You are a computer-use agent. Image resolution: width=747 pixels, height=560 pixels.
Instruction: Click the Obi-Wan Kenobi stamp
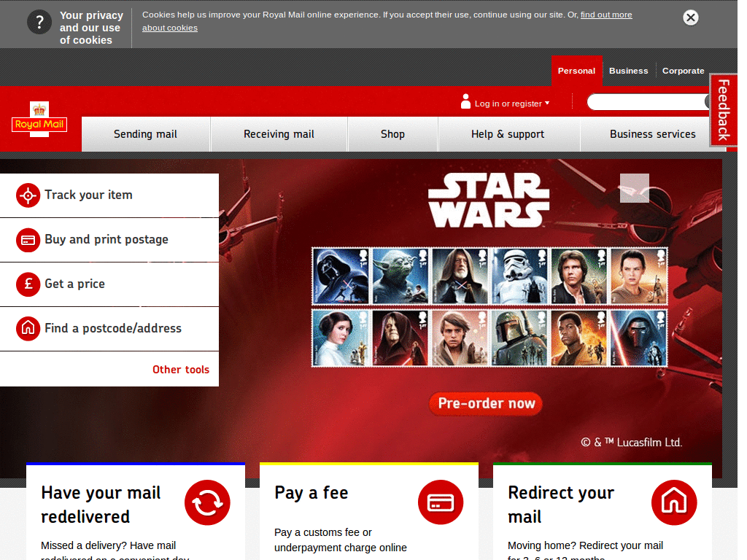pyautogui.click(x=460, y=276)
